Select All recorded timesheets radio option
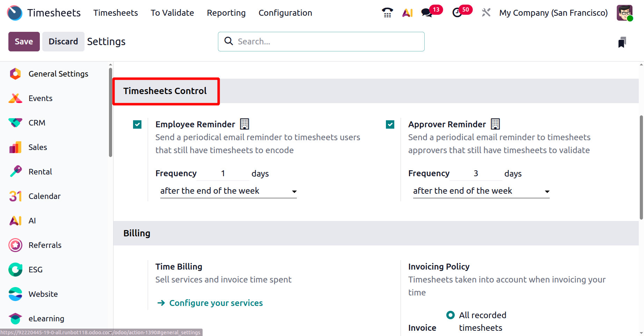 pyautogui.click(x=451, y=315)
